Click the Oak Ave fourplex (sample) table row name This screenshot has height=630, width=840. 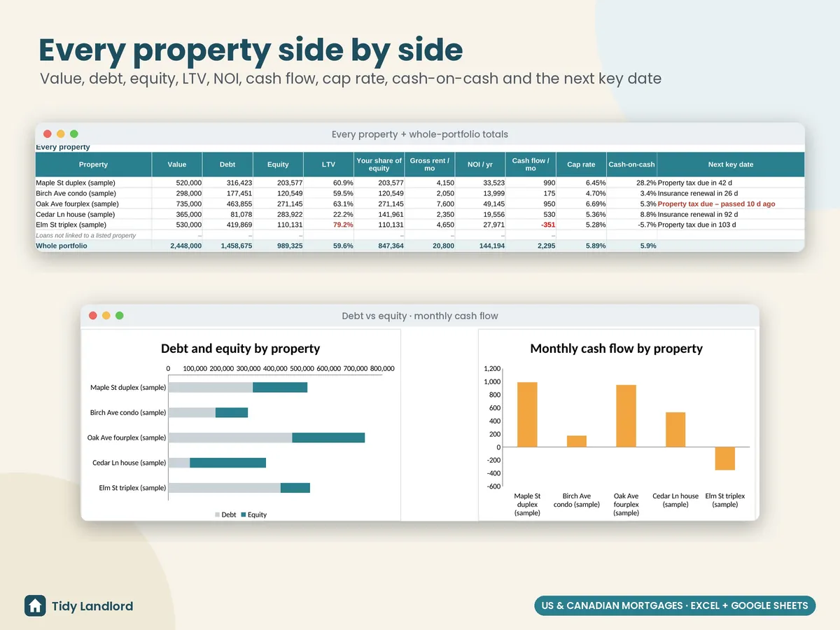tap(78, 204)
